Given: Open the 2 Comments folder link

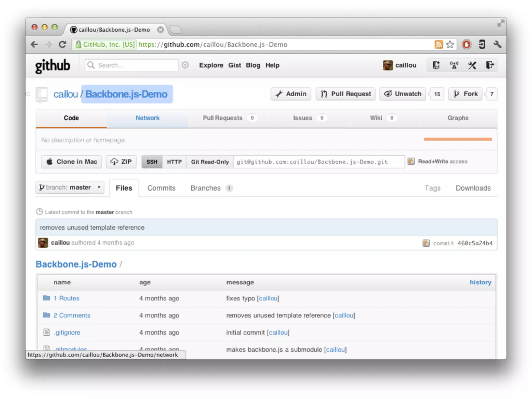Looking at the screenshot, I should pyautogui.click(x=72, y=315).
